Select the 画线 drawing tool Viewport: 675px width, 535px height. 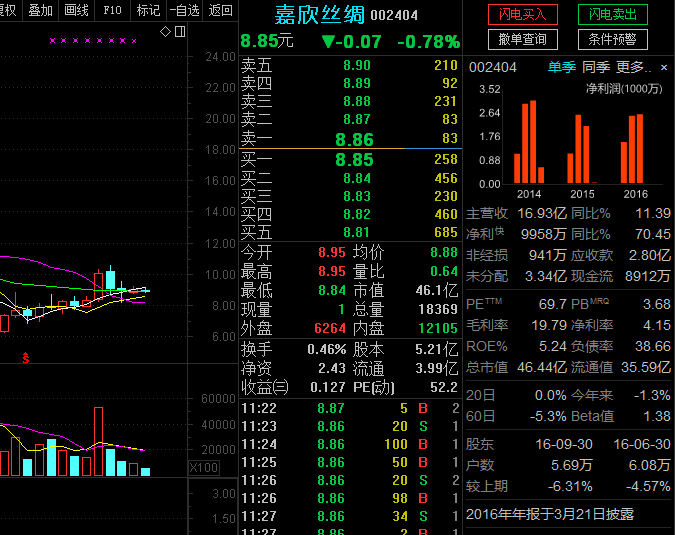click(x=76, y=10)
